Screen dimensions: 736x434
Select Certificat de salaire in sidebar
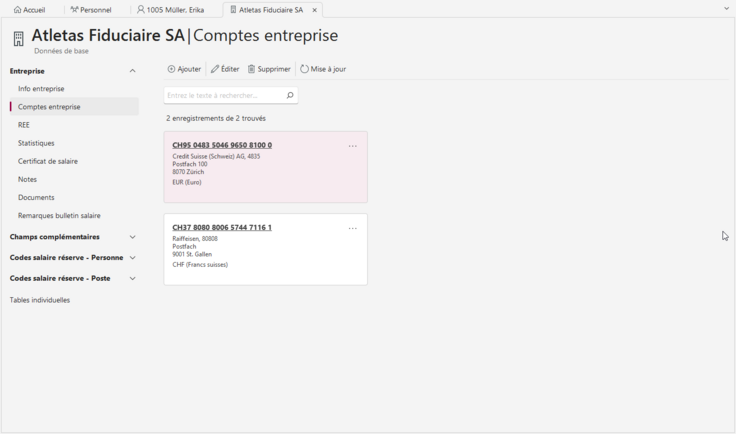click(x=48, y=161)
